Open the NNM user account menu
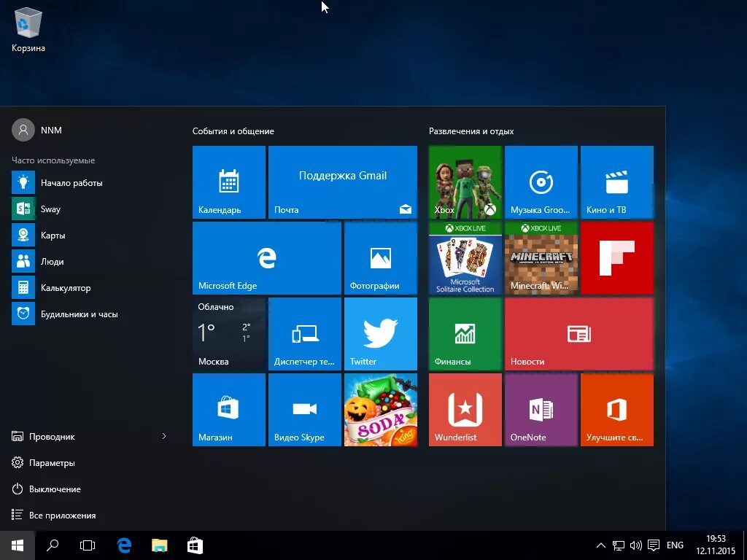747x560 pixels. point(37,130)
